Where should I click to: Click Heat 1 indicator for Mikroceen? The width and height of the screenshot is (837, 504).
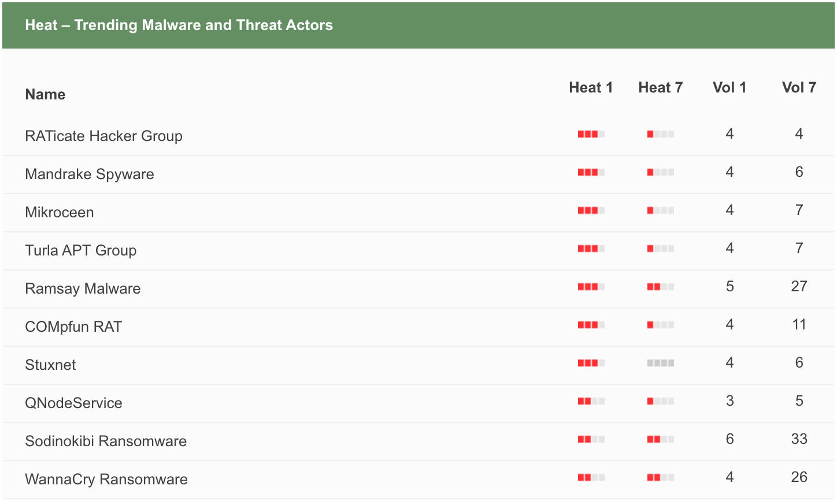pos(591,210)
